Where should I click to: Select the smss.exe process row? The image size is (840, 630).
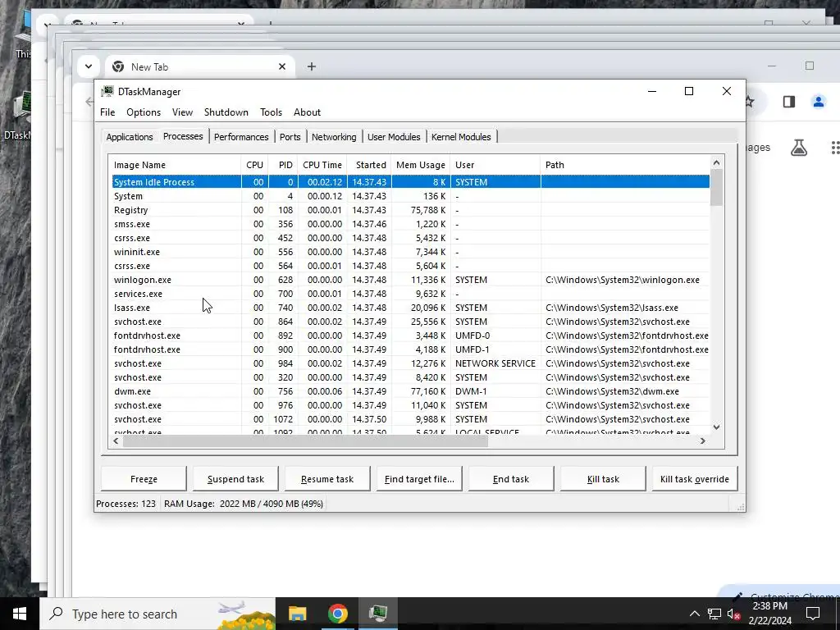411,224
